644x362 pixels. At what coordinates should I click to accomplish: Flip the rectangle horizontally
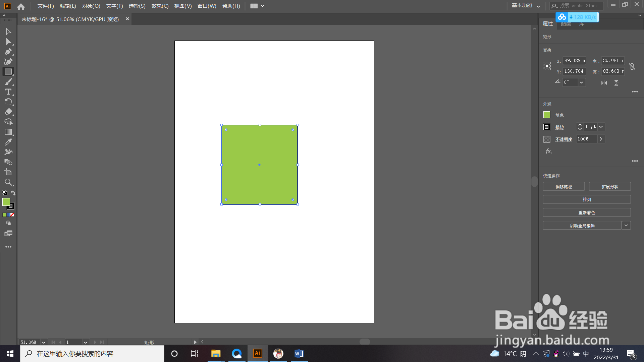tap(604, 83)
